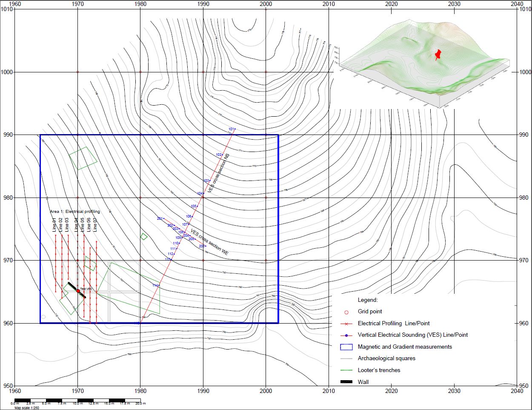This screenshot has height=410, width=532.
Task: Click VES point label 104
Action: point(200,194)
